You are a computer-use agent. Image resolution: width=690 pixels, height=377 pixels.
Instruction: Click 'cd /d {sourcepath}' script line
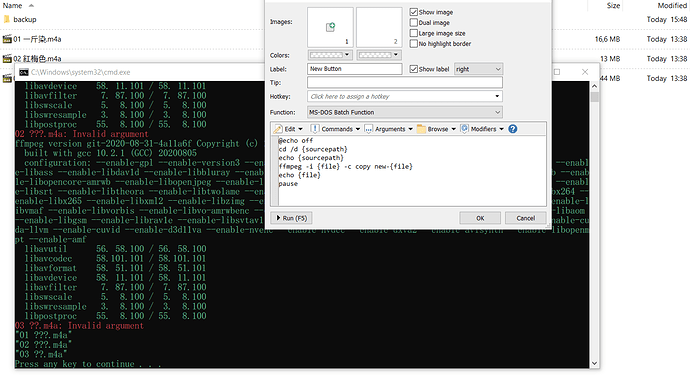(313, 149)
